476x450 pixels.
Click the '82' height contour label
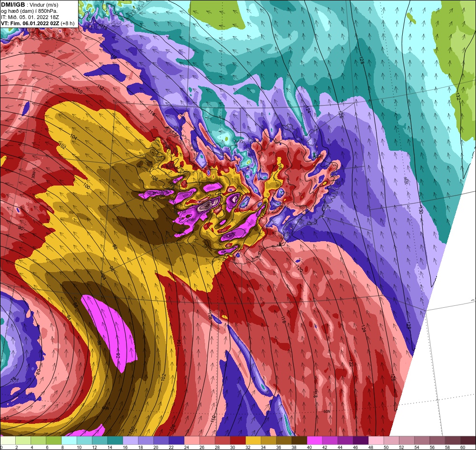(7, 418)
